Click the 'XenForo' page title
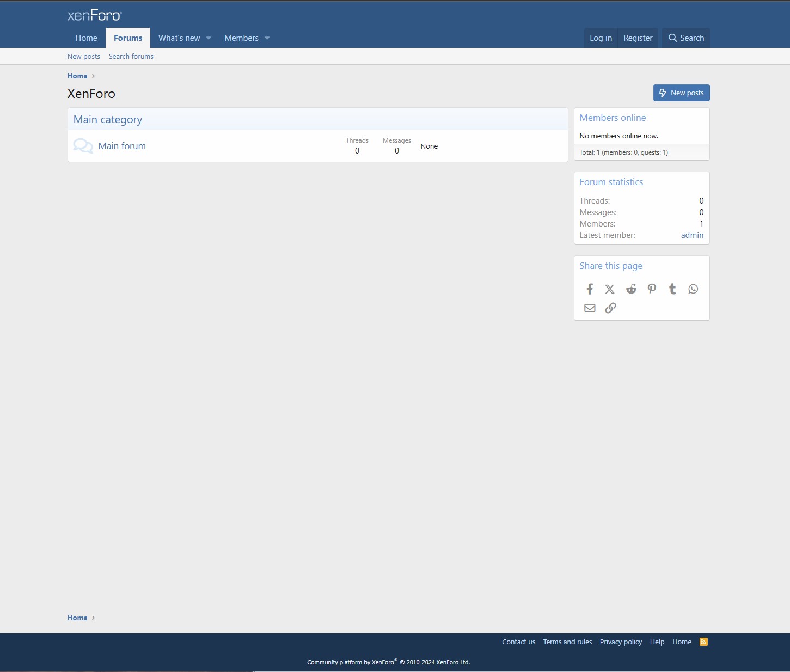This screenshot has height=672, width=790. (91, 94)
